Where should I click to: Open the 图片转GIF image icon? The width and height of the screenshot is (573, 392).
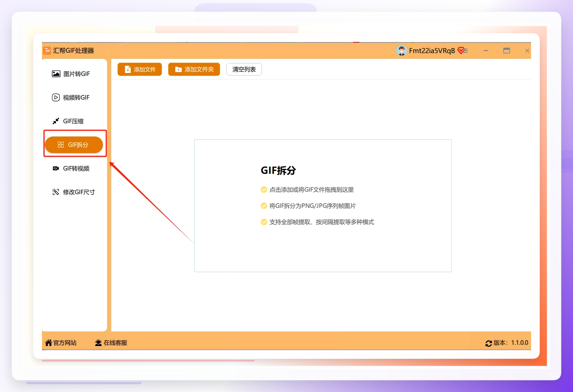click(x=56, y=74)
